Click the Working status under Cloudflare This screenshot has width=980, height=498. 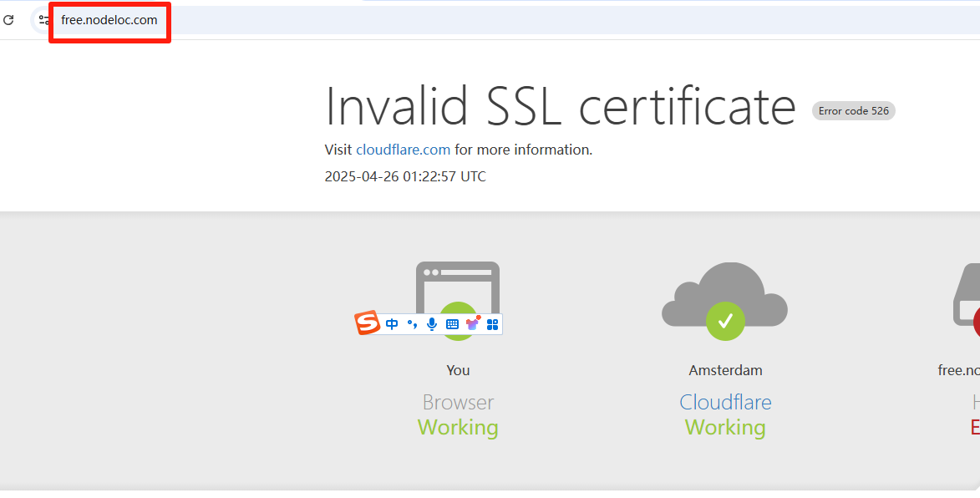(x=725, y=427)
